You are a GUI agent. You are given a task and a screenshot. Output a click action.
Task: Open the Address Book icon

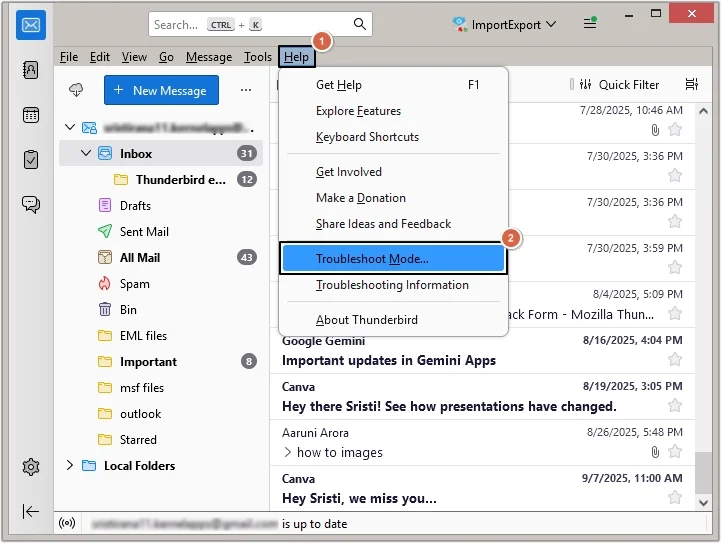[x=31, y=70]
